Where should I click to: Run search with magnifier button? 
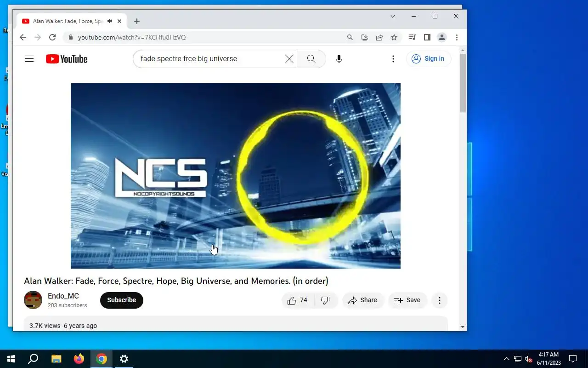tap(311, 59)
